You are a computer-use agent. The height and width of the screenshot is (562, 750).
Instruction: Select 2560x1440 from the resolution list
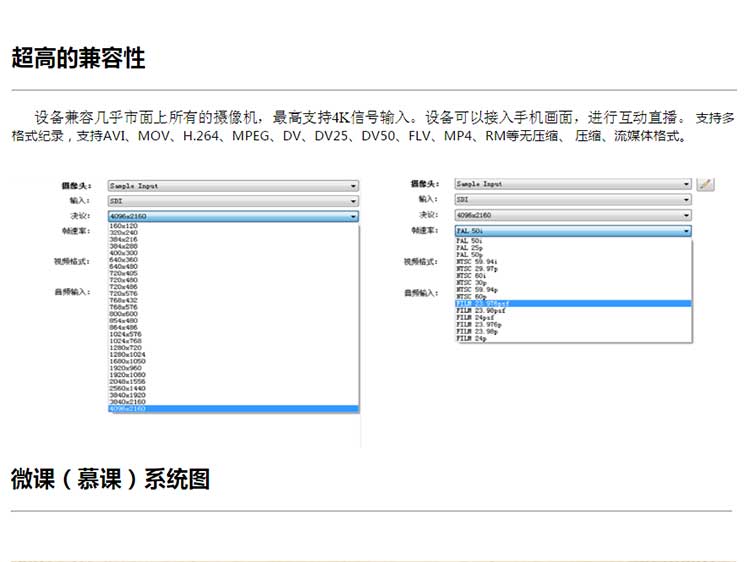tap(126, 387)
